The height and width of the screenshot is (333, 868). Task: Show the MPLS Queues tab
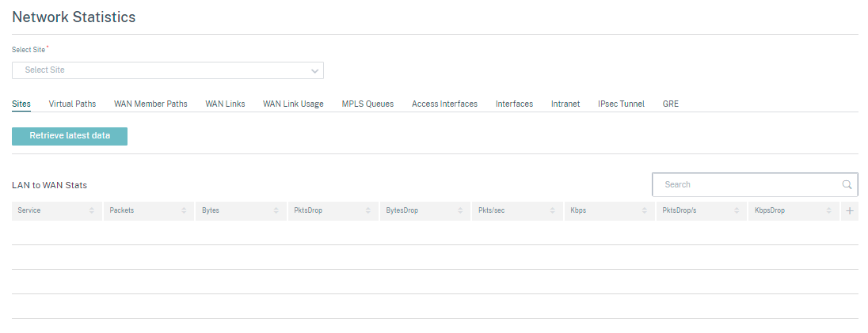click(x=367, y=104)
